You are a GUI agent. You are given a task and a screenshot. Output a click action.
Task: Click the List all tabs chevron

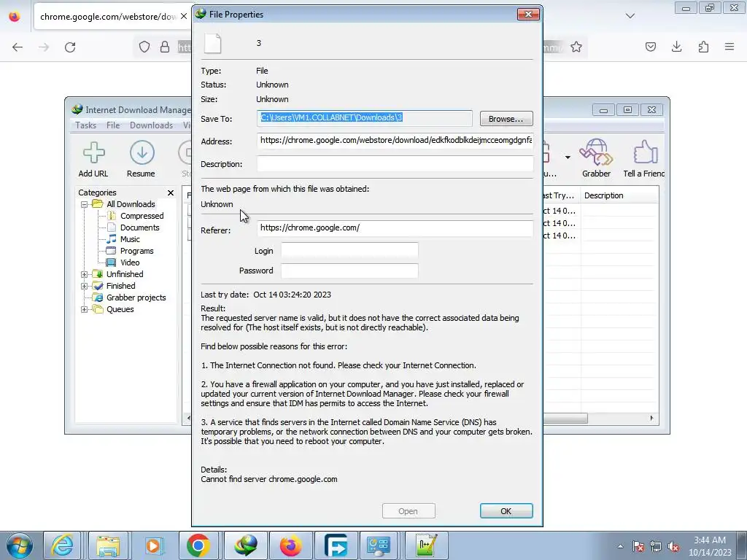pos(630,16)
